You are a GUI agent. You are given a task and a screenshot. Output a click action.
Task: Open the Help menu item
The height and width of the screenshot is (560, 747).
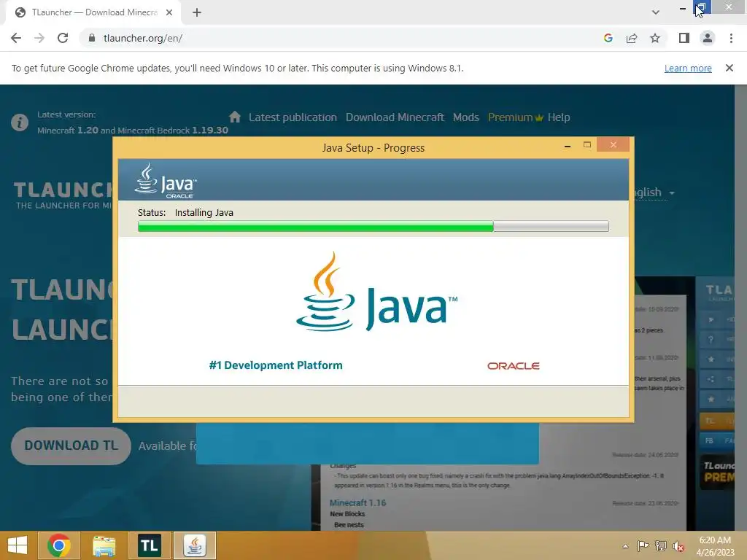559,117
